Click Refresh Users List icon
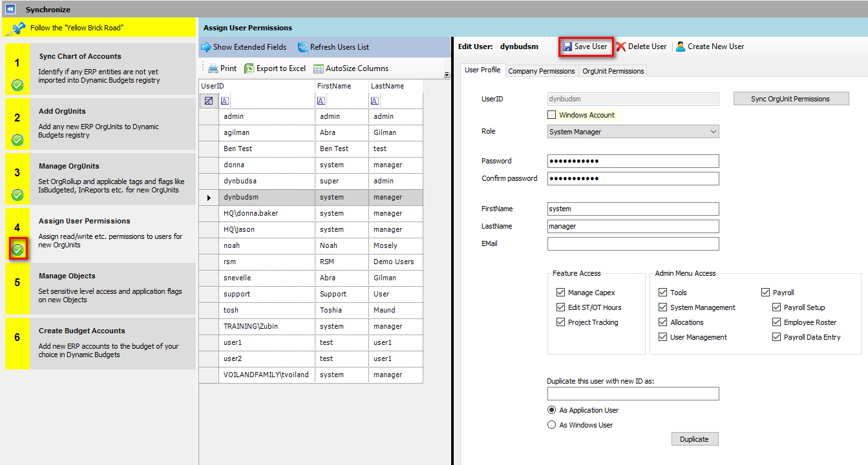The height and width of the screenshot is (465, 868). 302,47
